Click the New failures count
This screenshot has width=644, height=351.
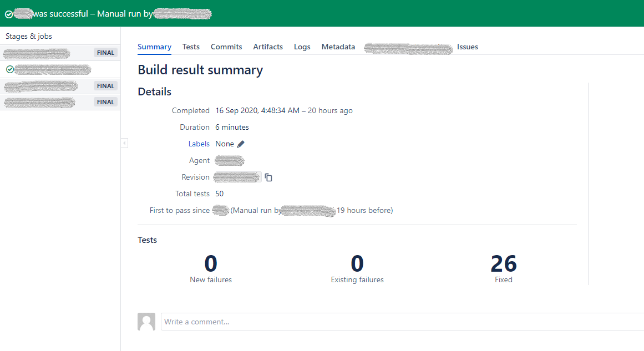[x=211, y=264]
